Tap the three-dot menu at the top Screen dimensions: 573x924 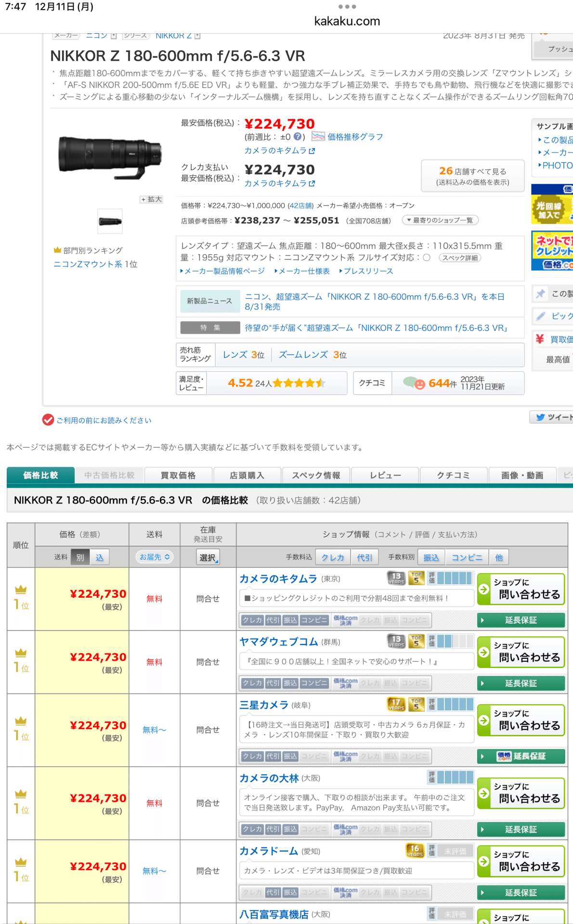tap(347, 7)
